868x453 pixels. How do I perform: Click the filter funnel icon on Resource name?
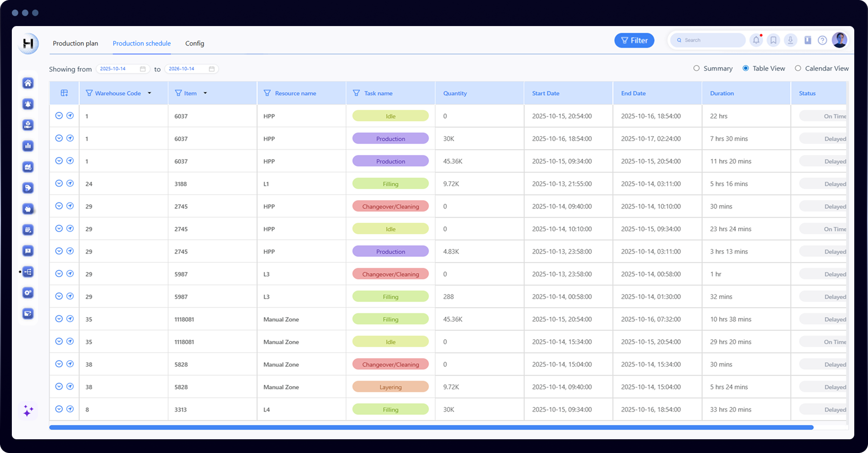[x=267, y=93]
